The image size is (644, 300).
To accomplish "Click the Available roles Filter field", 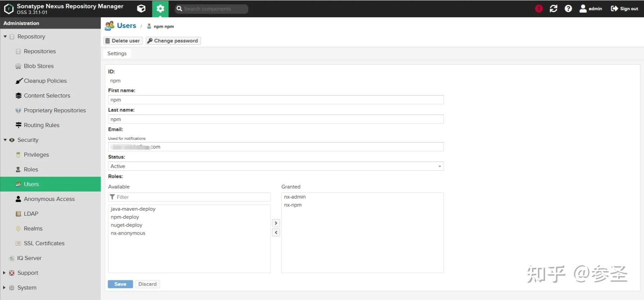I will pos(189,197).
